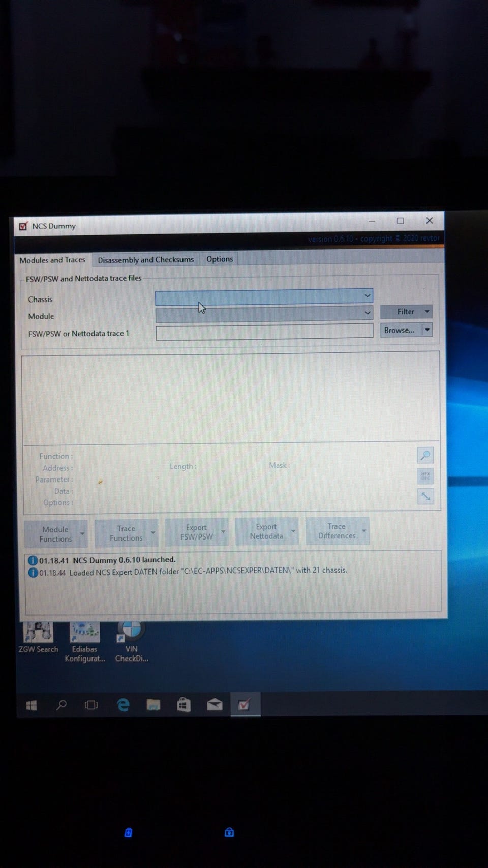
Task: Minimize the NCS Dummy window
Action: [372, 221]
